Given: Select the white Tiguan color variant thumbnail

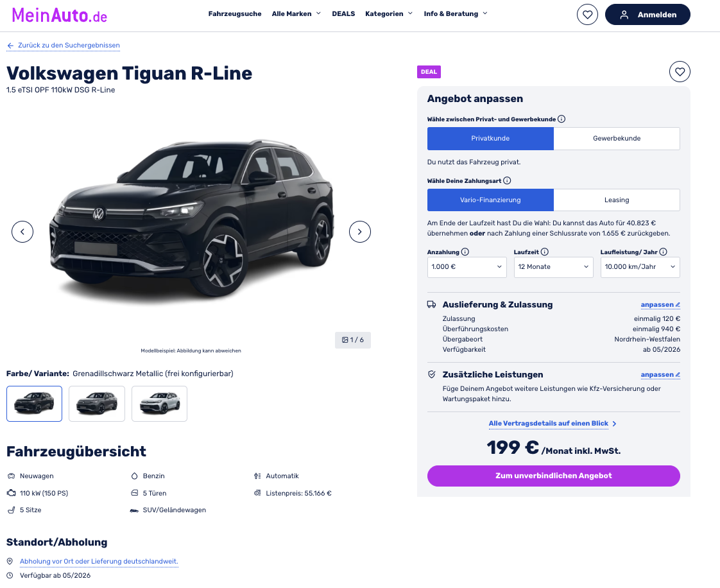Looking at the screenshot, I should coord(159,404).
